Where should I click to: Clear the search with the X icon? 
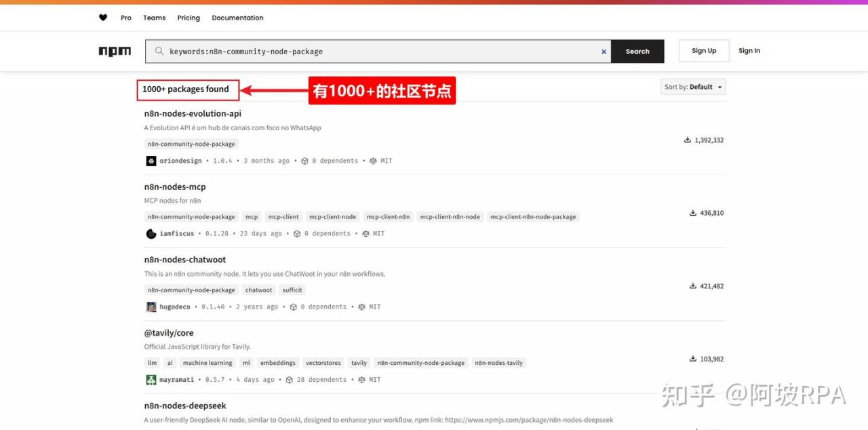coord(604,52)
